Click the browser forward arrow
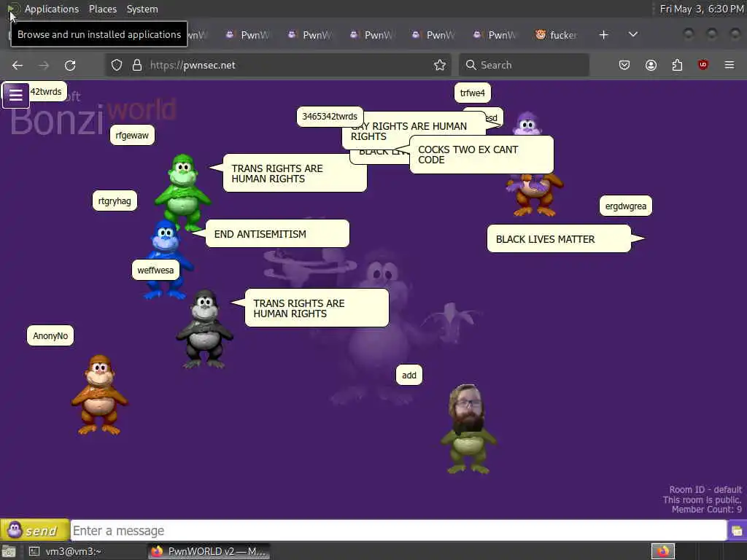747x560 pixels. point(44,65)
